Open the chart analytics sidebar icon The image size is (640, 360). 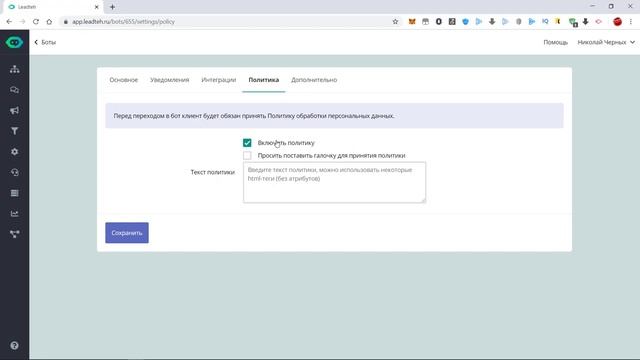[15, 213]
